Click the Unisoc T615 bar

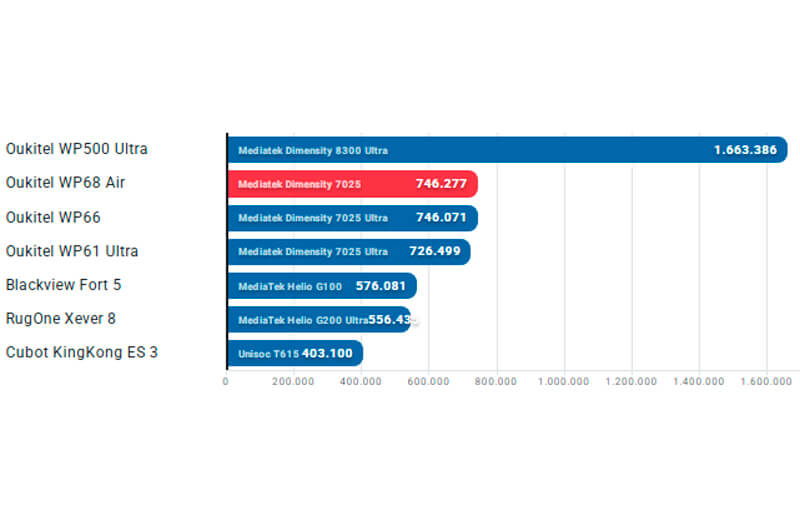[x=295, y=353]
